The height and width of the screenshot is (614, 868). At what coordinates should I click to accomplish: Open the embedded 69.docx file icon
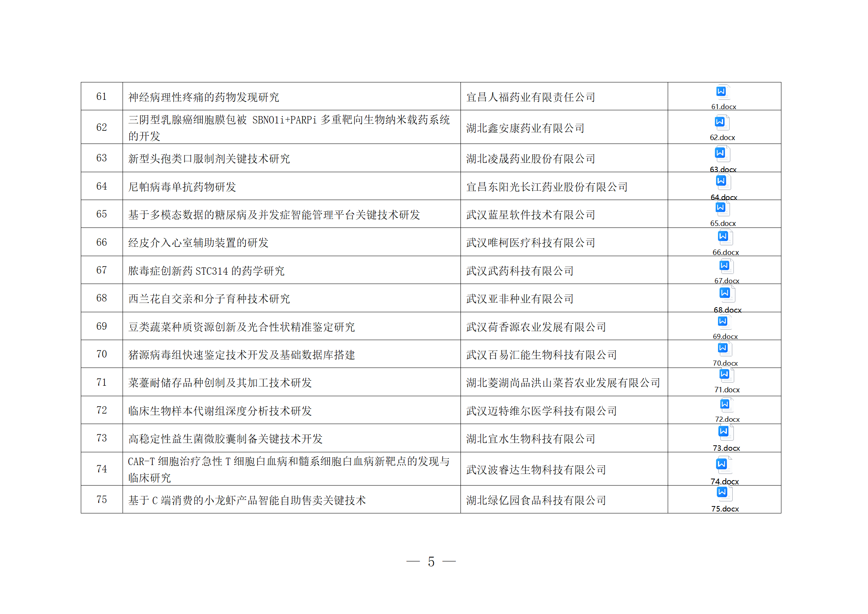click(x=725, y=327)
